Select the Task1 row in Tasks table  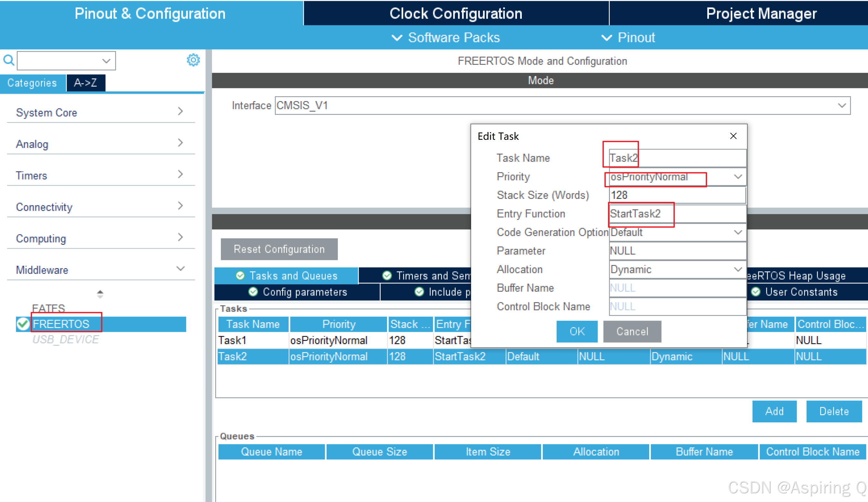coord(542,340)
